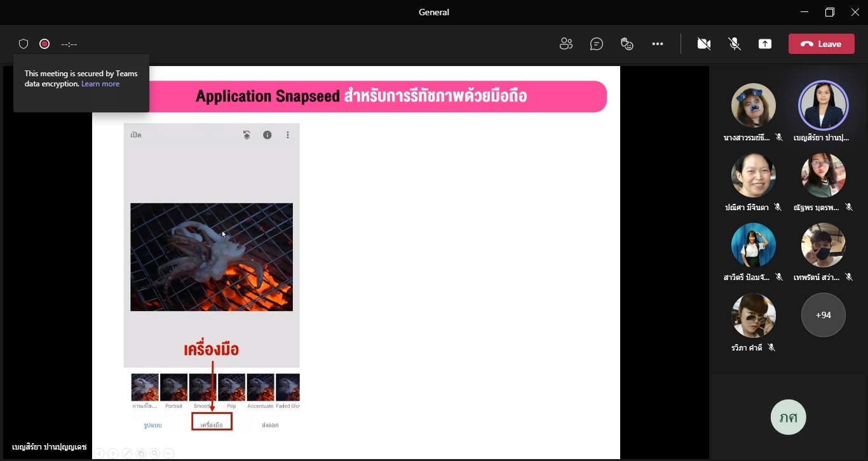Image resolution: width=868 pixels, height=461 pixels.
Task: Click เปิด (Open) in the Snapseed screenshot
Action: tap(136, 135)
